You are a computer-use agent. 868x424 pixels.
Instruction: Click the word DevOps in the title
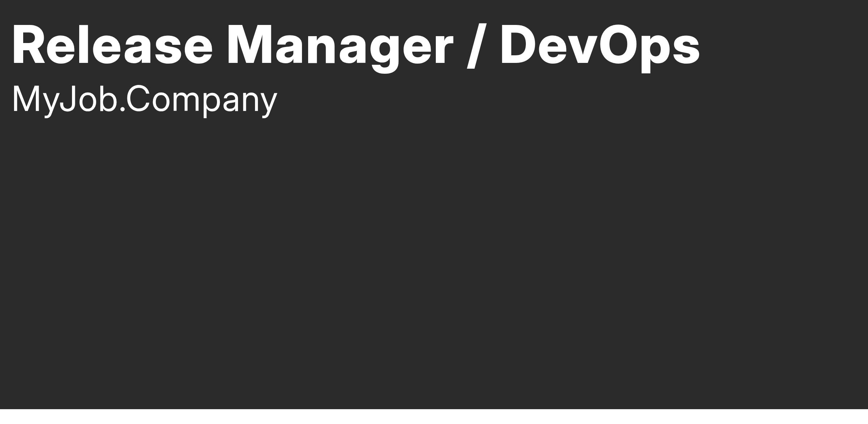click(x=600, y=46)
